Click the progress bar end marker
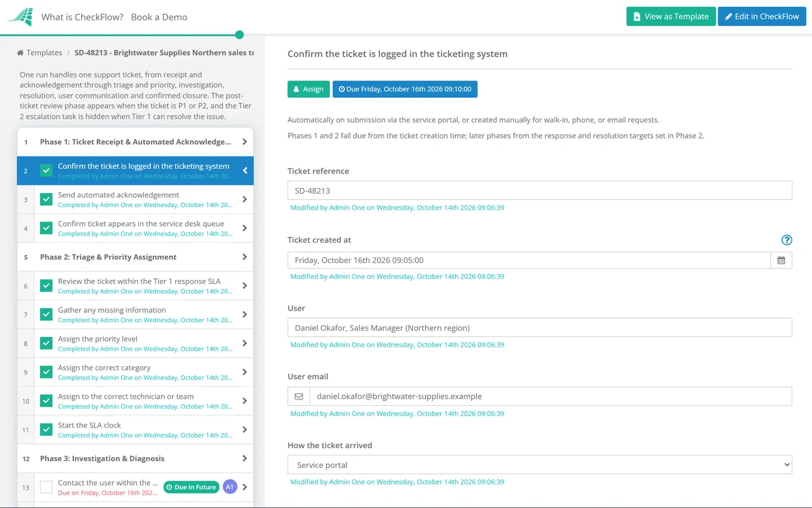Image resolution: width=812 pixels, height=508 pixels. click(x=239, y=35)
